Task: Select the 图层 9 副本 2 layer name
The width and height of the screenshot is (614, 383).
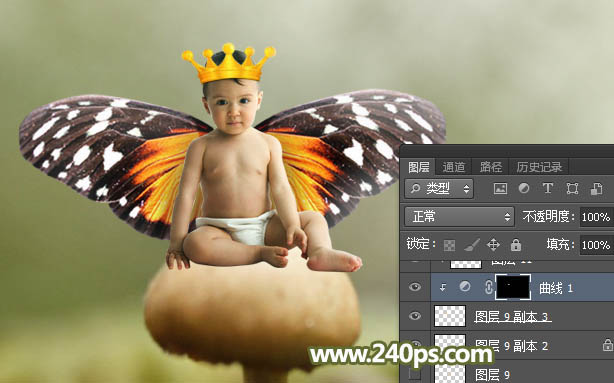Action: [x=511, y=345]
